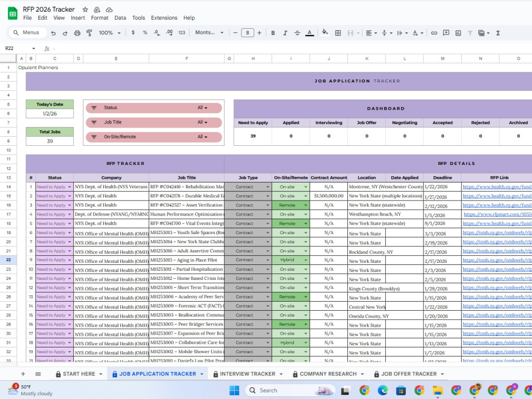This screenshot has width=532, height=399.
Task: Switch to the COMPANY RESEARCH sheet tab
Action: tap(328, 374)
